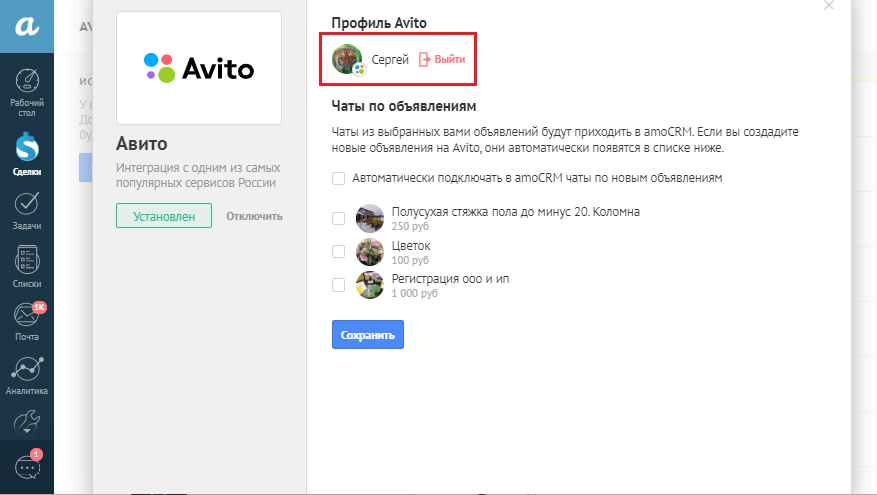Open the Задачи checkmark icon
The height and width of the screenshot is (495, 877).
(x=27, y=204)
